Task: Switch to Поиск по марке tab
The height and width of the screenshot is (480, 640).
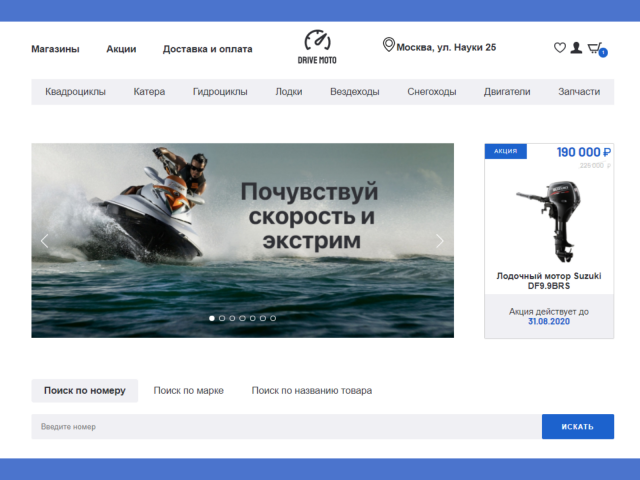Action: [x=189, y=391]
